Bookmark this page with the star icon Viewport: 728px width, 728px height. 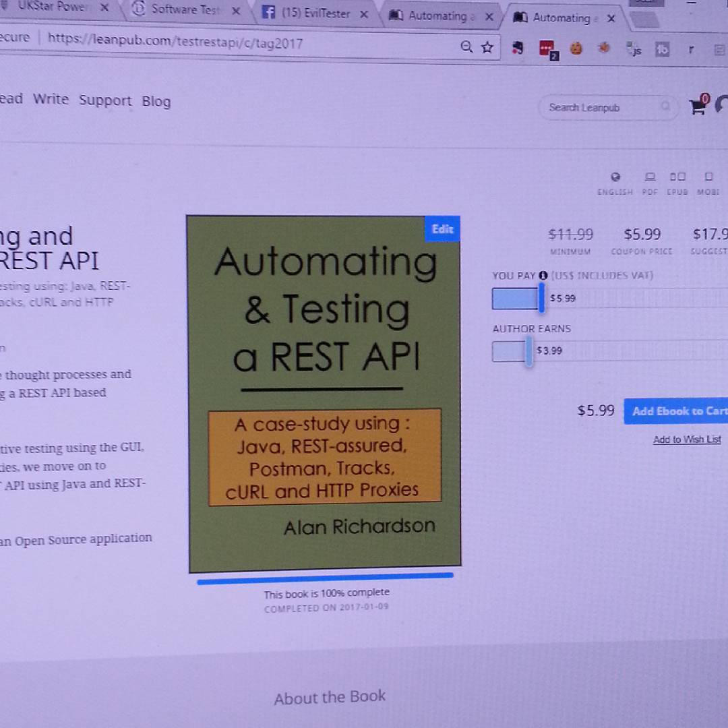click(487, 47)
